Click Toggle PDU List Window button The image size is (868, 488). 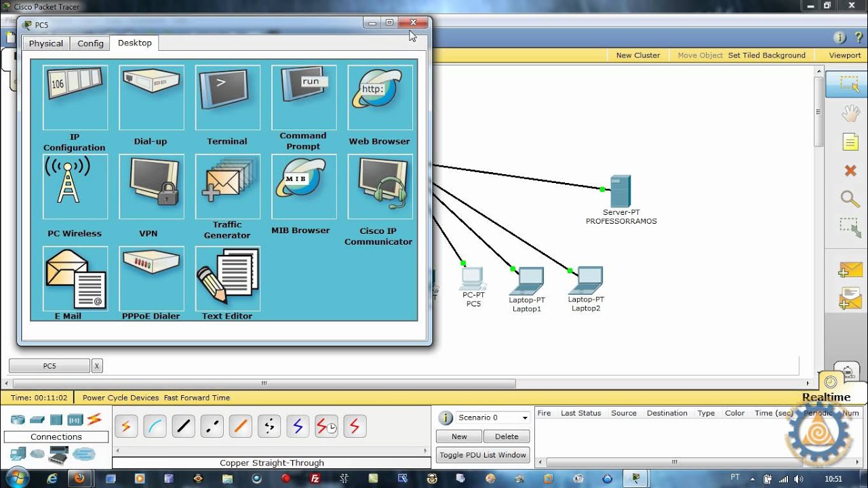point(483,455)
